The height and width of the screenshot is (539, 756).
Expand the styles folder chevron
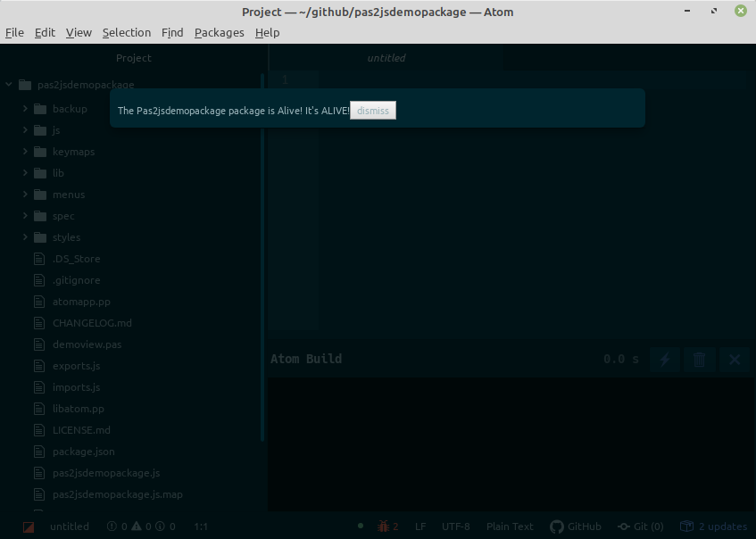click(x=25, y=237)
